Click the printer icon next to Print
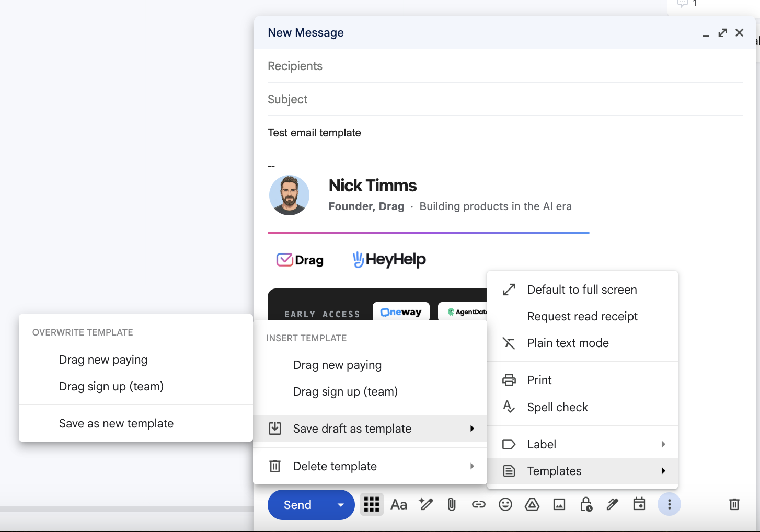 coord(509,380)
